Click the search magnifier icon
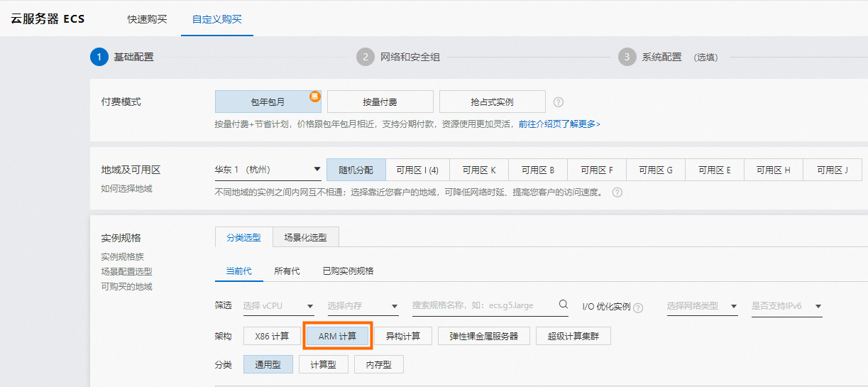 (x=564, y=305)
